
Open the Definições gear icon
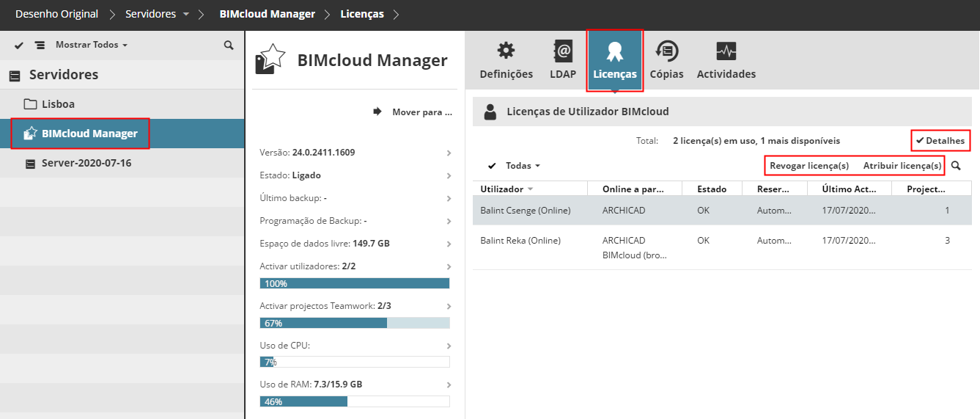coord(506,51)
